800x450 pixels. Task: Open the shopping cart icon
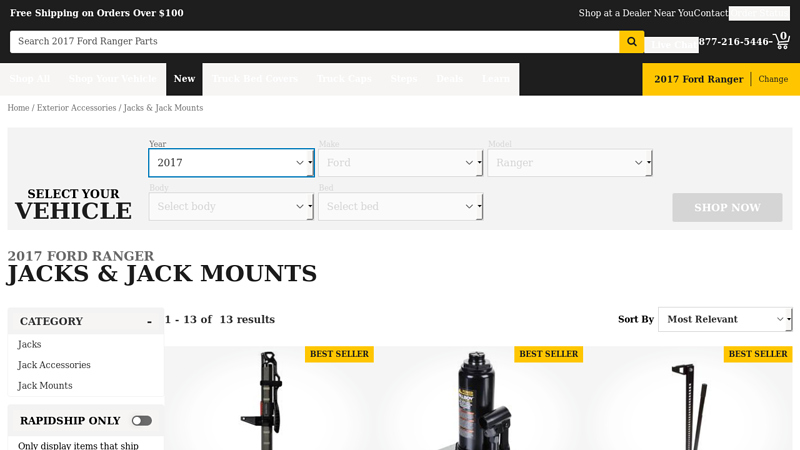click(x=782, y=41)
